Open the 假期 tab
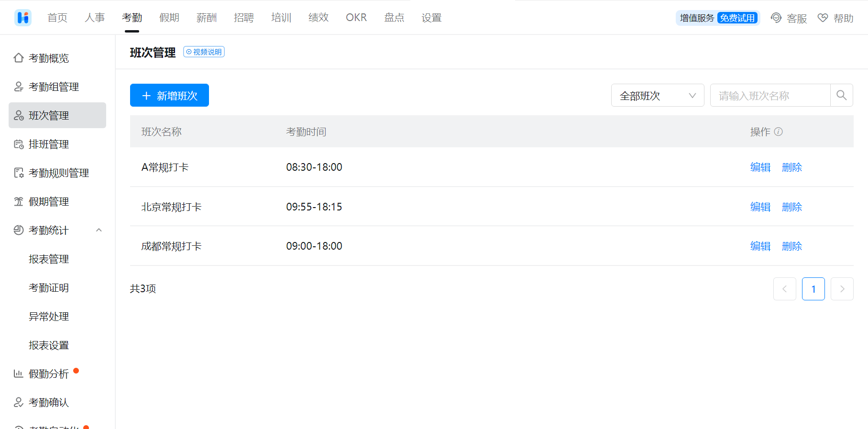This screenshot has width=868, height=429. point(169,18)
